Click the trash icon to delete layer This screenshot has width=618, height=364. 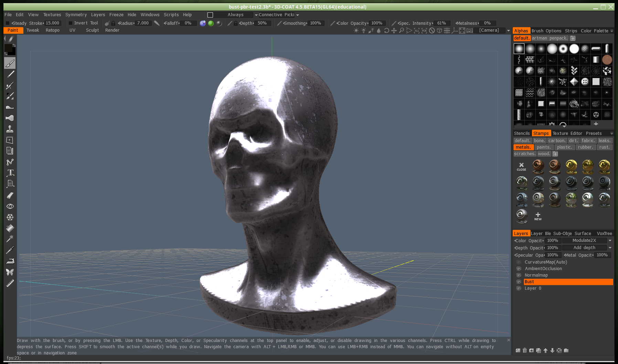coord(525,350)
